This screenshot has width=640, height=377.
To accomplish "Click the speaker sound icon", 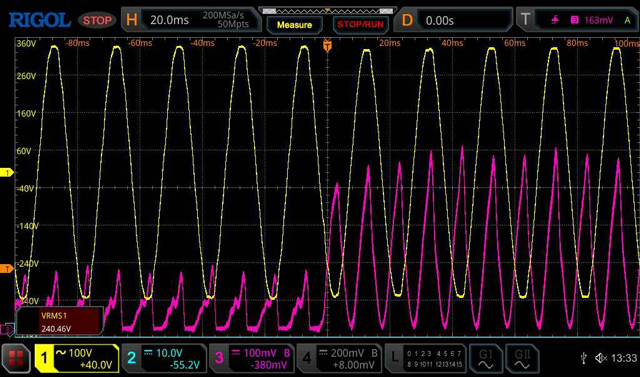I will coord(601,358).
